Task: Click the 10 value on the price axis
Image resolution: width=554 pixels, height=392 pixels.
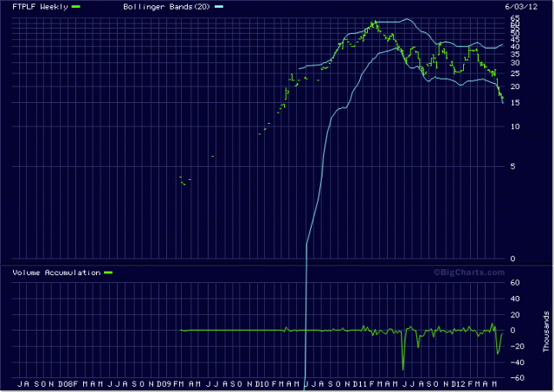Action: click(515, 126)
